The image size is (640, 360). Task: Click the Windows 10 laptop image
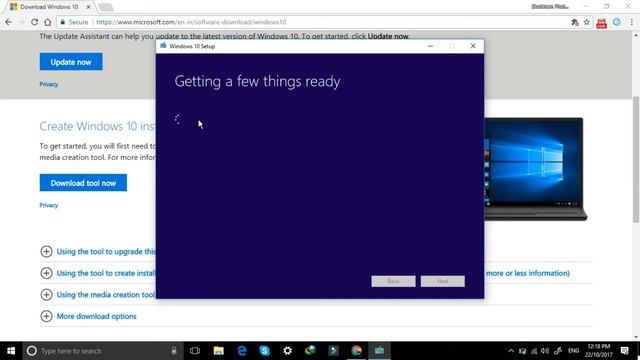535,169
